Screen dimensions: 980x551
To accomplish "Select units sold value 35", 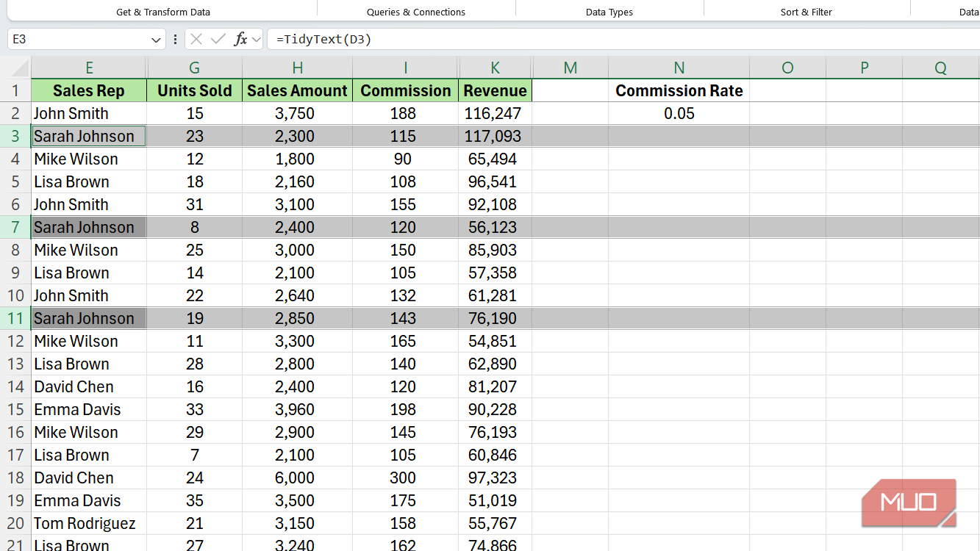I will coord(194,500).
